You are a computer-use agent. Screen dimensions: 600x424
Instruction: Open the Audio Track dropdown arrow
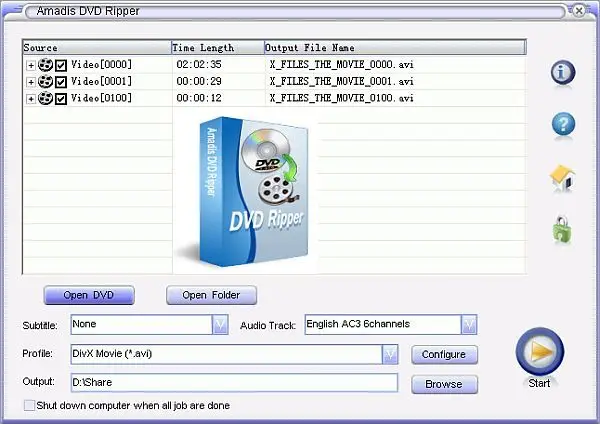tap(469, 325)
